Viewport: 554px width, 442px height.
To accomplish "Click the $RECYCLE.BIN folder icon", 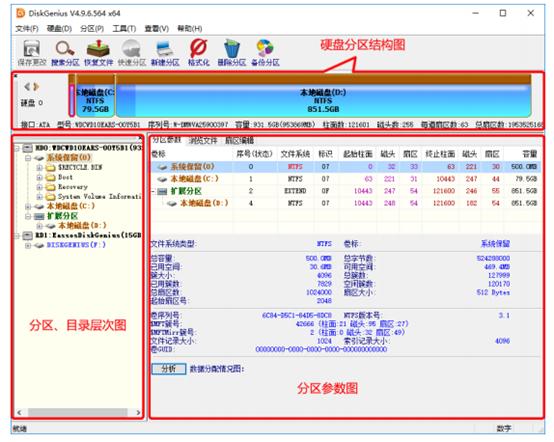I will pos(51,167).
